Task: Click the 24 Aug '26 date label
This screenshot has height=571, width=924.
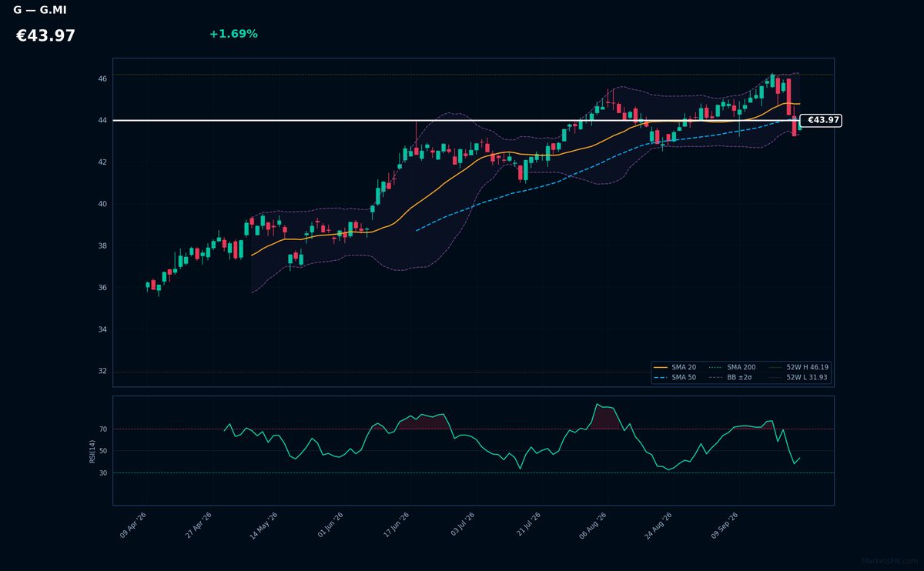Action: (x=658, y=526)
